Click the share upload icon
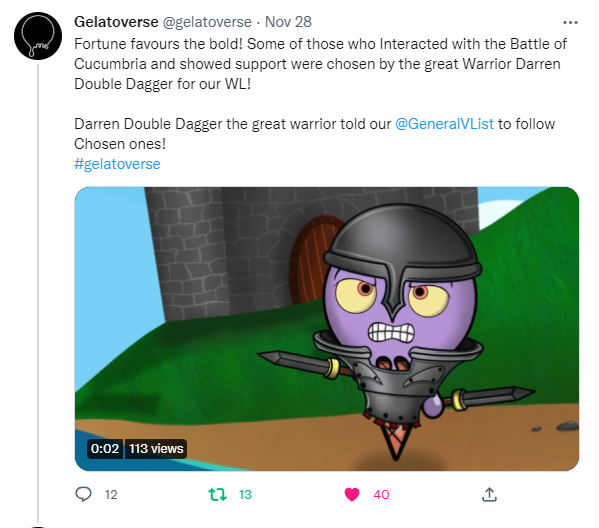 [x=489, y=494]
